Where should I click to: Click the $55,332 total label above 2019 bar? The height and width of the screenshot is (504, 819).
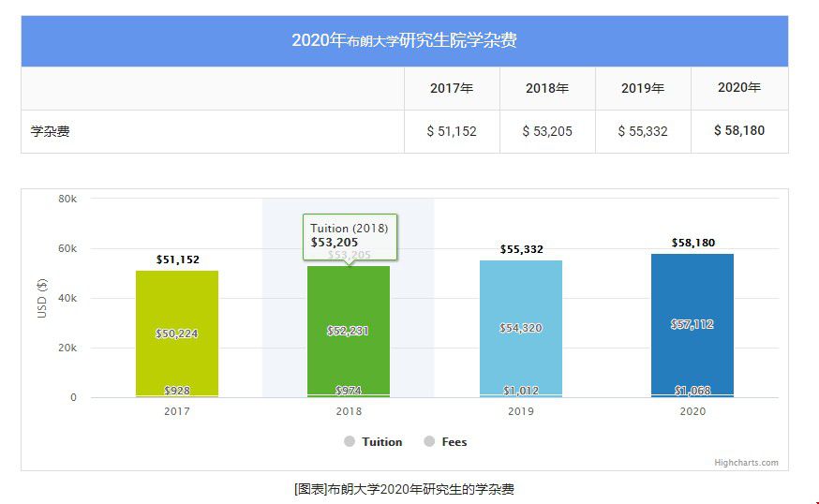click(x=521, y=249)
